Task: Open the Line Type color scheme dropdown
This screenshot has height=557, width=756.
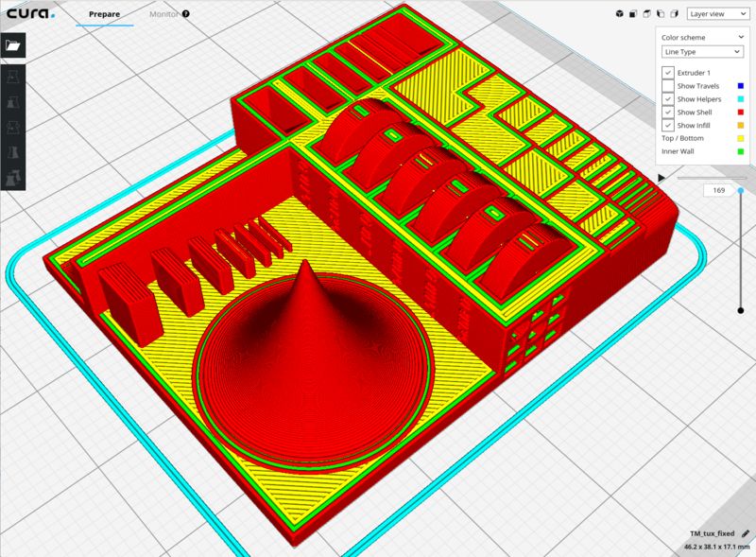Action: [x=702, y=52]
